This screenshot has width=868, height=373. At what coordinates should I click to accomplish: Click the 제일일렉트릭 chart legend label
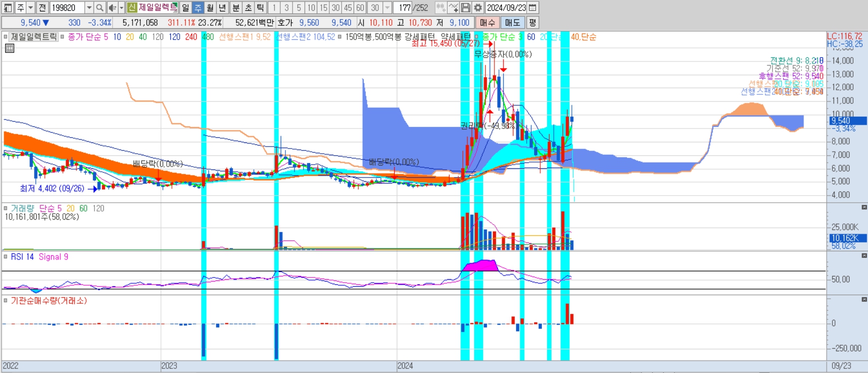[x=34, y=37]
